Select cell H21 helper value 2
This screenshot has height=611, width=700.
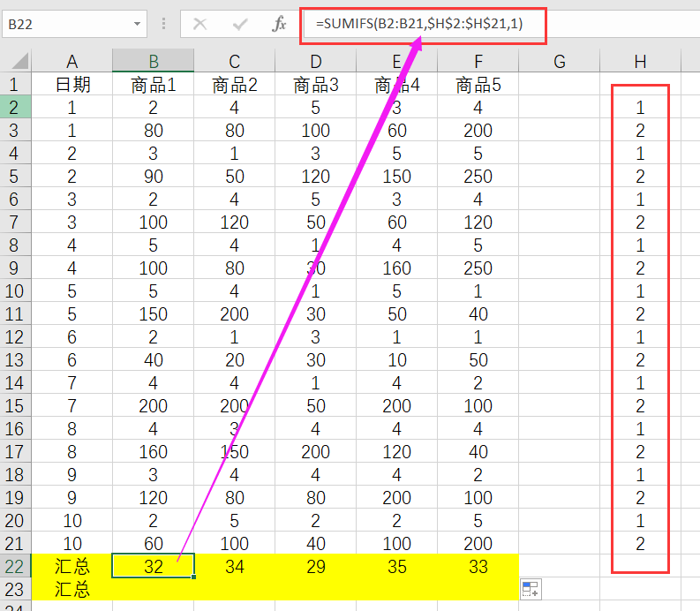click(x=640, y=543)
